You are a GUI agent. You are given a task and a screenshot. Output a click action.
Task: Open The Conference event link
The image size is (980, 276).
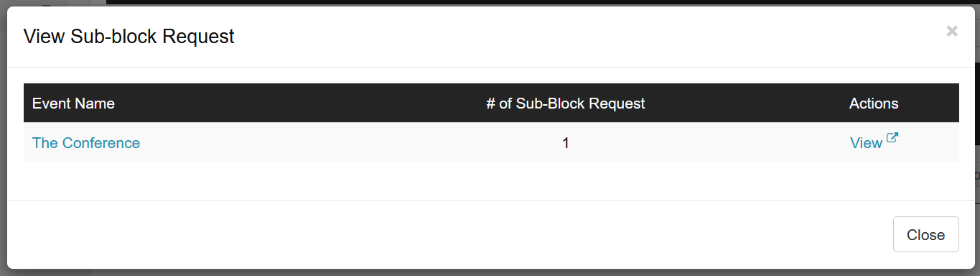coord(86,143)
